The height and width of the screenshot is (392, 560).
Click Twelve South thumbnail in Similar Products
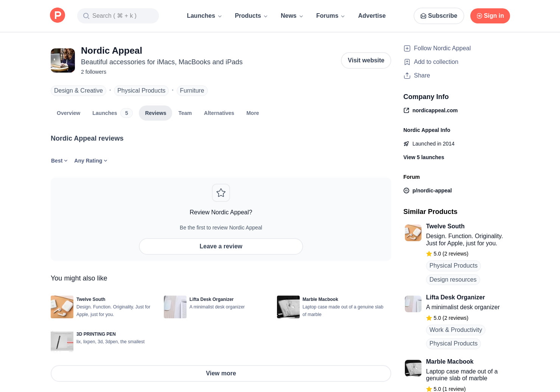(413, 233)
